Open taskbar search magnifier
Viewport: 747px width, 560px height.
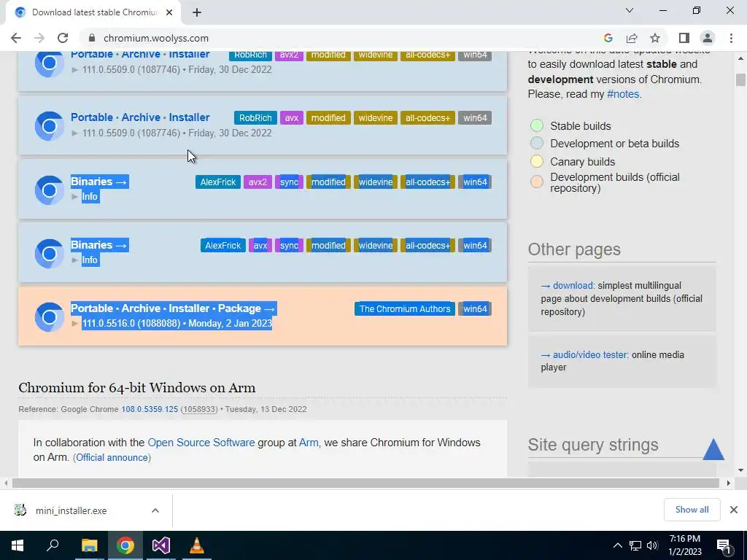click(x=53, y=545)
